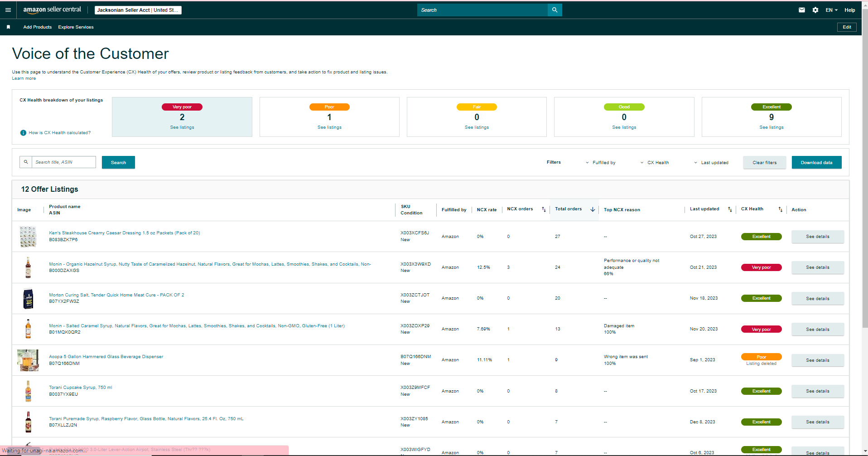Screen dimensions: 868x456
Task: Open Explore Services menu item
Action: [76, 27]
